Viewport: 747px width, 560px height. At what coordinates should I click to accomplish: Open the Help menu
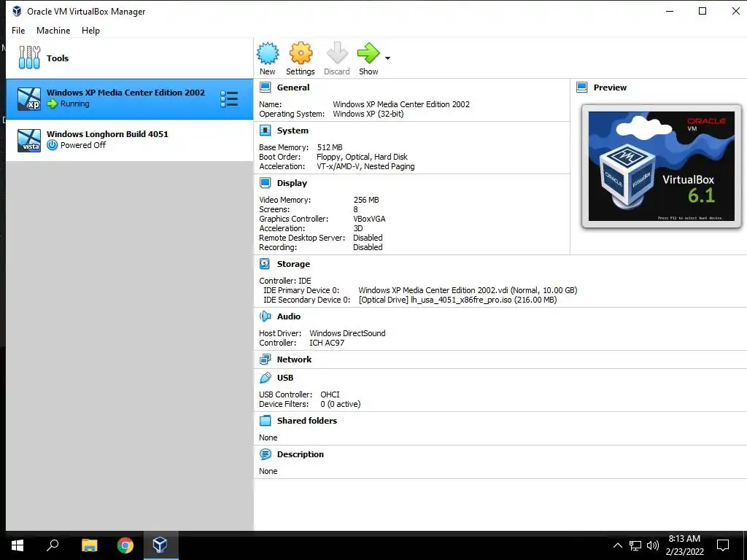tap(90, 31)
